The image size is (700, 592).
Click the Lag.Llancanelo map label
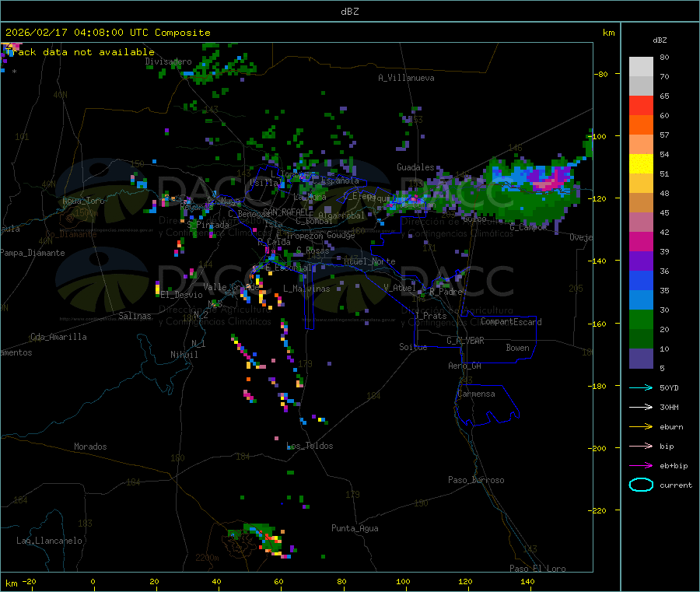(x=49, y=541)
